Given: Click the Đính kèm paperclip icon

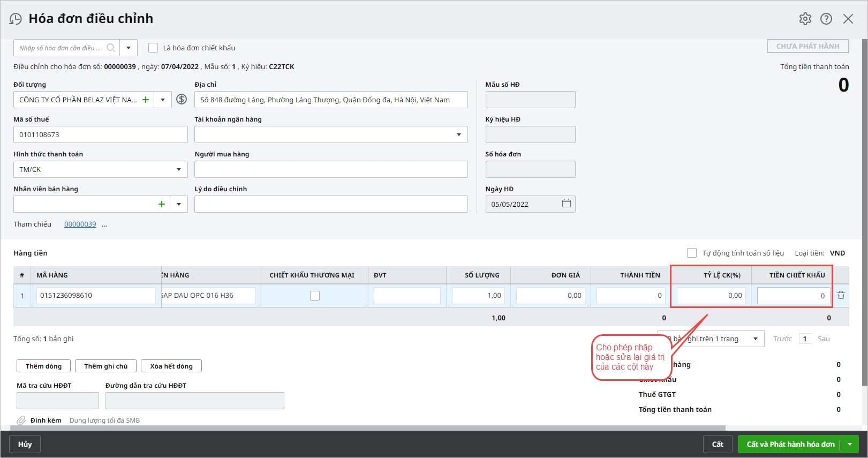Looking at the screenshot, I should tap(21, 421).
